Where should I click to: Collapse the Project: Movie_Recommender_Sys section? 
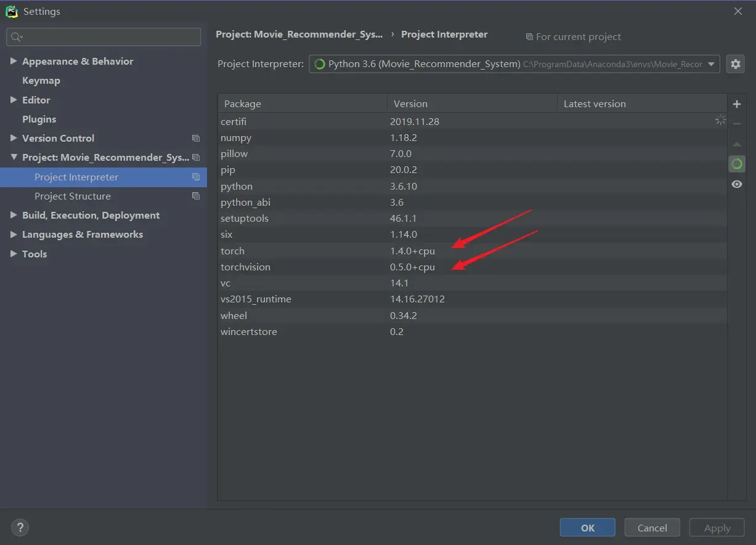14,158
